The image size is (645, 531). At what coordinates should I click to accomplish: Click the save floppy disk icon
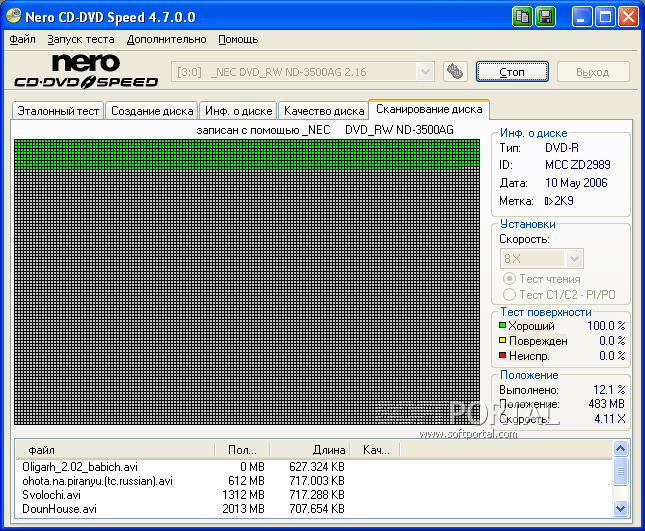pos(545,17)
